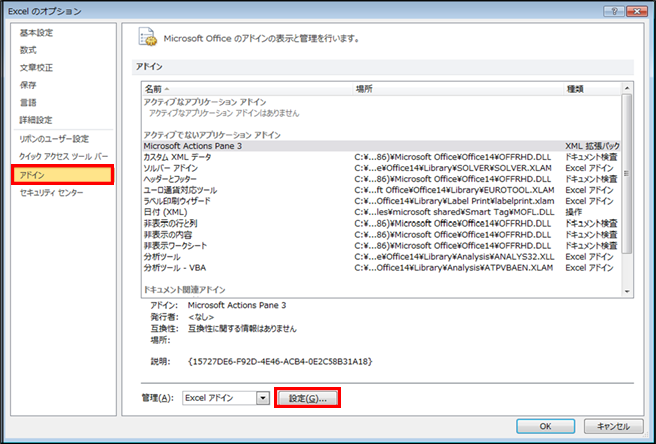
Task: Click the キャンセル button
Action: 613,426
